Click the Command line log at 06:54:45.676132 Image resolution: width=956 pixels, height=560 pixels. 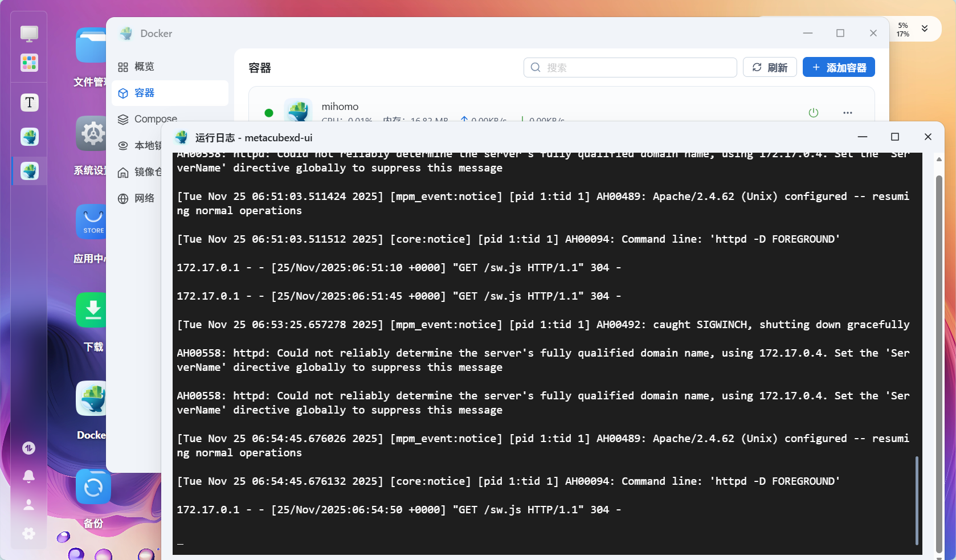(x=508, y=481)
